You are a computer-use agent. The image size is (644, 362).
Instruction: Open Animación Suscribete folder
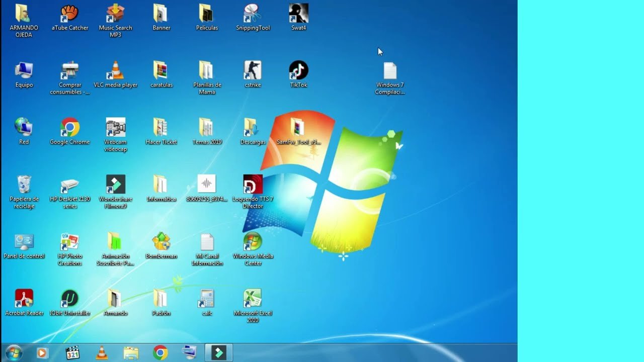[115, 249]
